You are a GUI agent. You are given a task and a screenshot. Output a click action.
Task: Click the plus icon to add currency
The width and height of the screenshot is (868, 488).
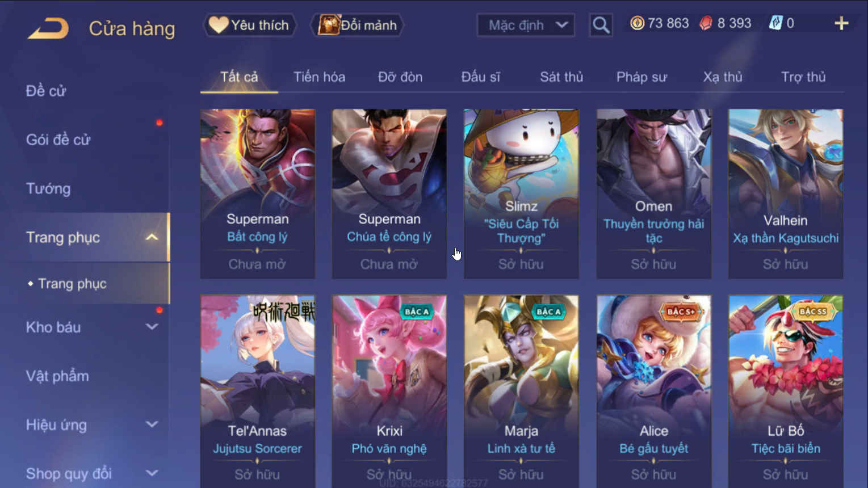tap(841, 23)
